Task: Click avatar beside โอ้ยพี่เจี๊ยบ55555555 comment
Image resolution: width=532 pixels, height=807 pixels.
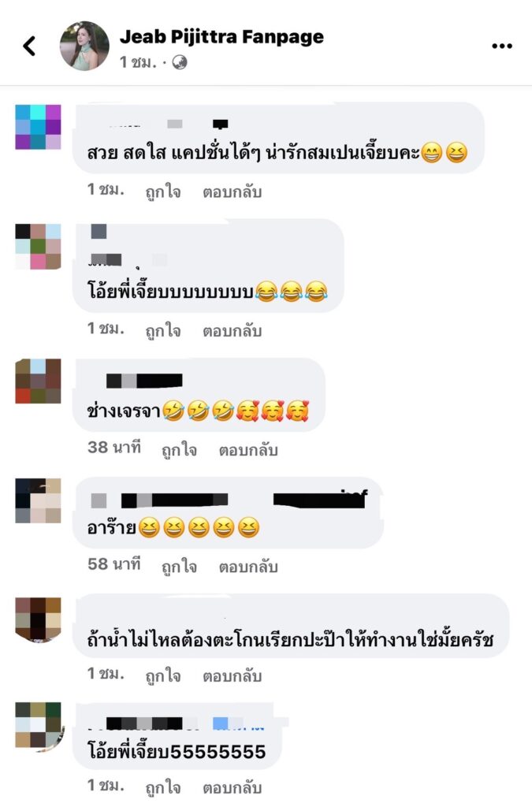Action: (38, 725)
